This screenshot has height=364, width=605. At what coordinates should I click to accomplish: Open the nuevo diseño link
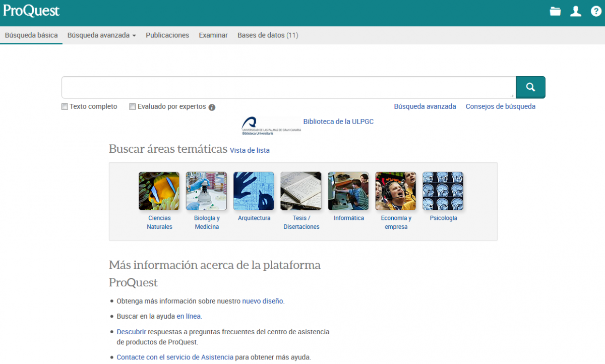[263, 301]
